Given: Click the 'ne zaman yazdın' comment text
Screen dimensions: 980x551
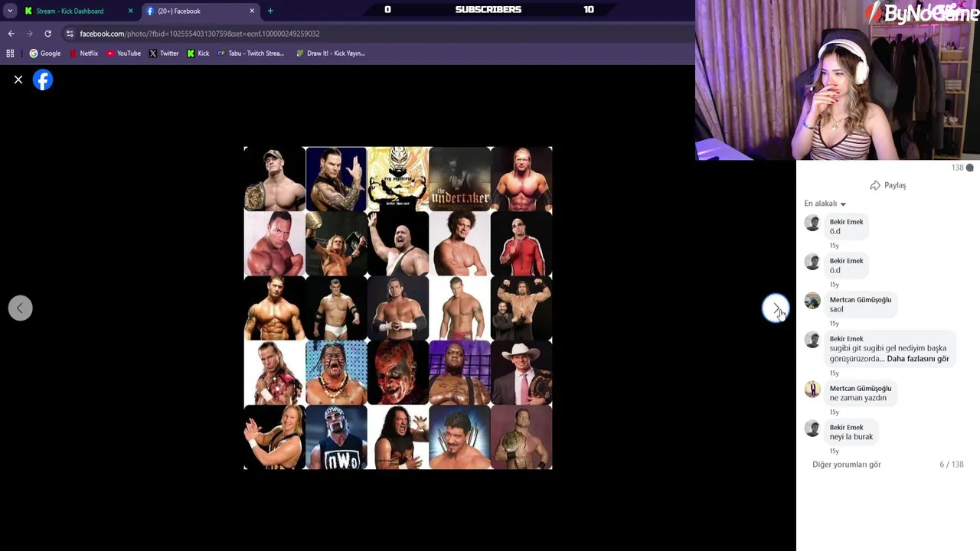Looking at the screenshot, I should click(857, 398).
